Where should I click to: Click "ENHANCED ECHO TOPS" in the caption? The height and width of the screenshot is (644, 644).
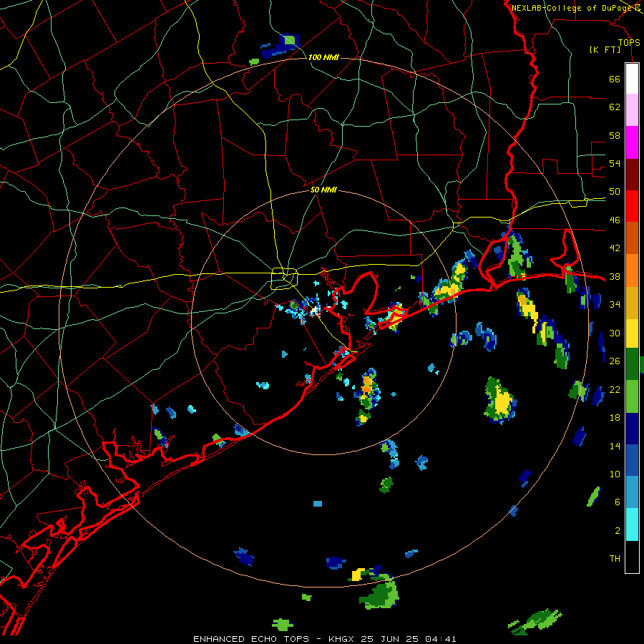[x=251, y=639]
